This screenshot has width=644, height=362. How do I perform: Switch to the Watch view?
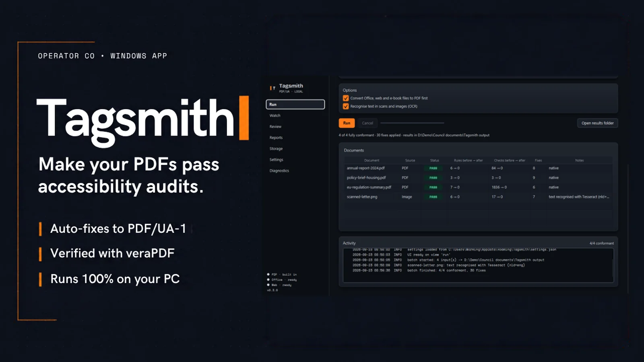coord(275,116)
